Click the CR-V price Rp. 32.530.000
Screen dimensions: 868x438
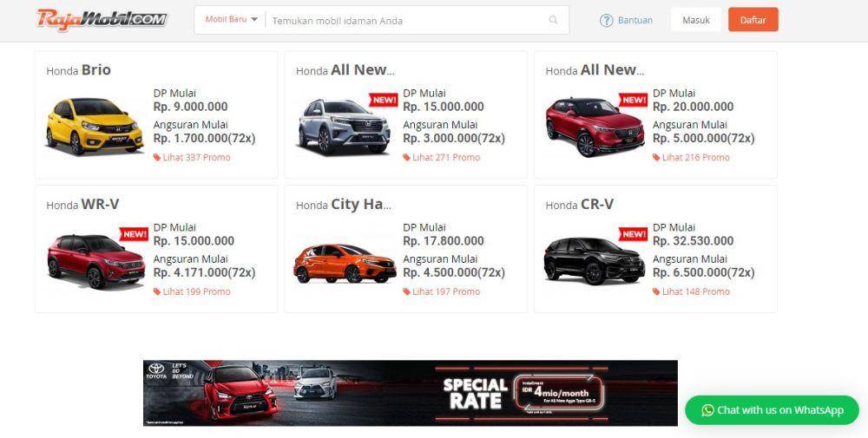point(693,241)
